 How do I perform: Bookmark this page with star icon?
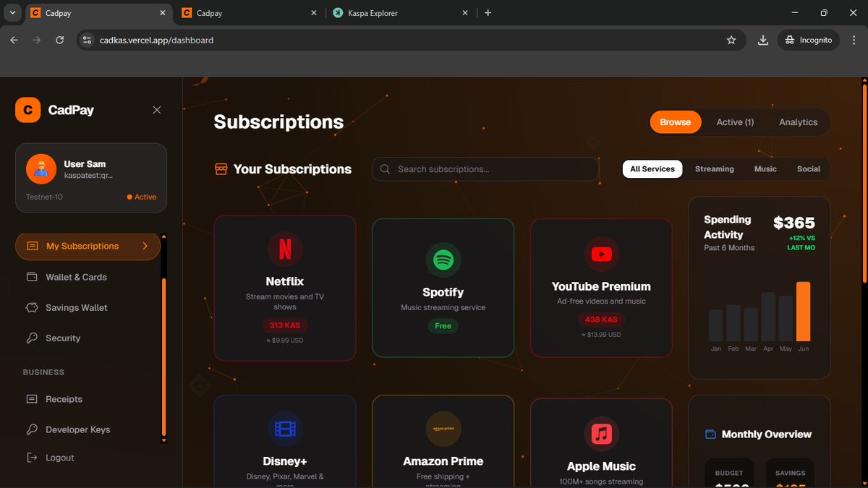(x=731, y=40)
